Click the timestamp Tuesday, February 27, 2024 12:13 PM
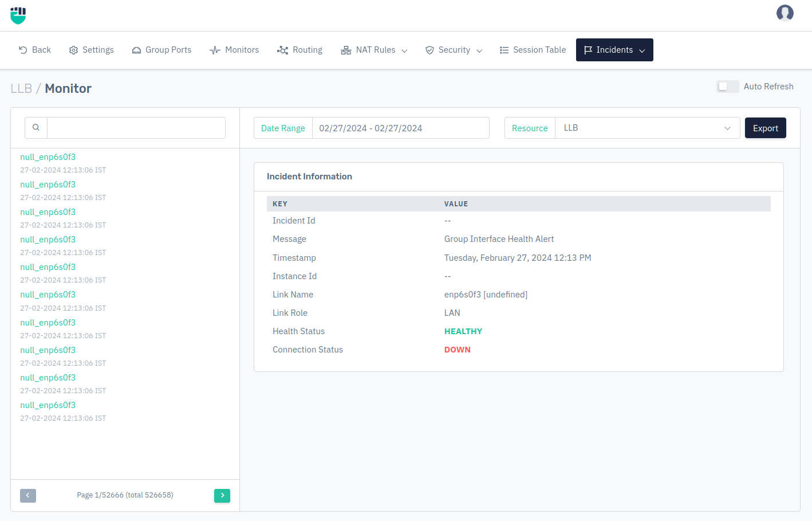 [518, 258]
